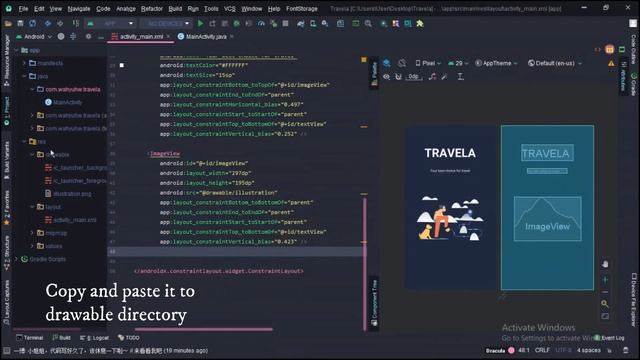Open the API 29 version dropdown

[x=457, y=63]
